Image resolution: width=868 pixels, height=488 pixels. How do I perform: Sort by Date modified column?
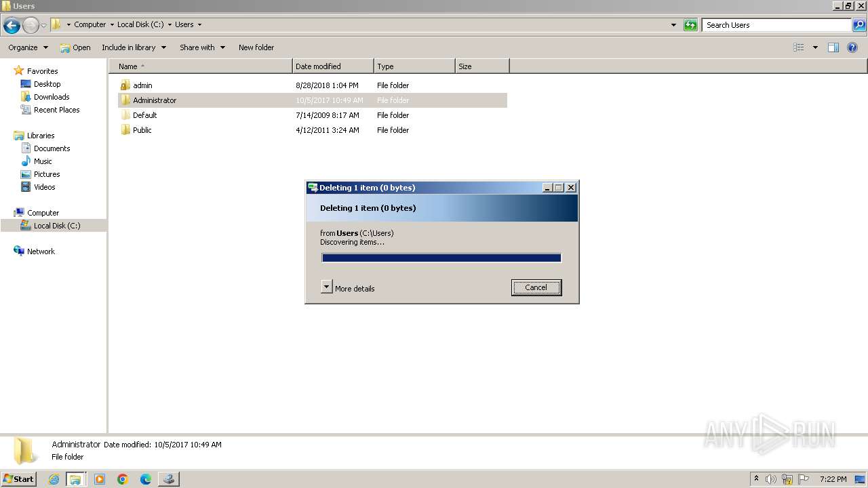(333, 66)
